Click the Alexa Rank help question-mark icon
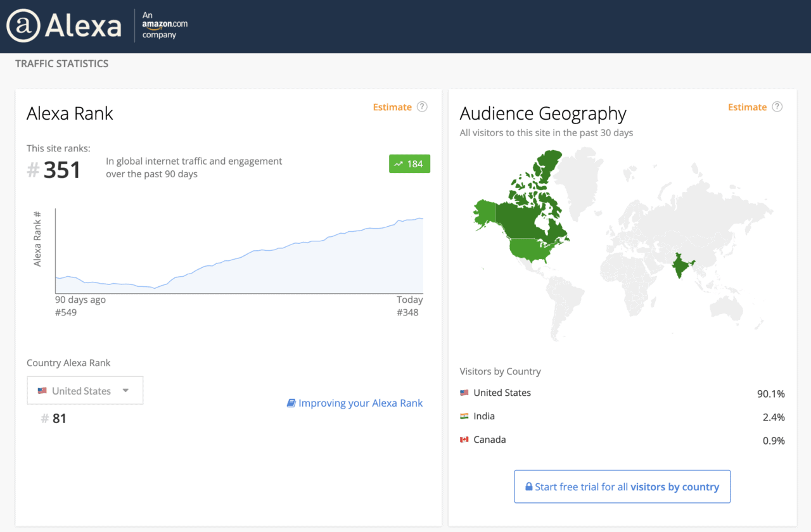Screen dimensions: 811x532 [422, 107]
